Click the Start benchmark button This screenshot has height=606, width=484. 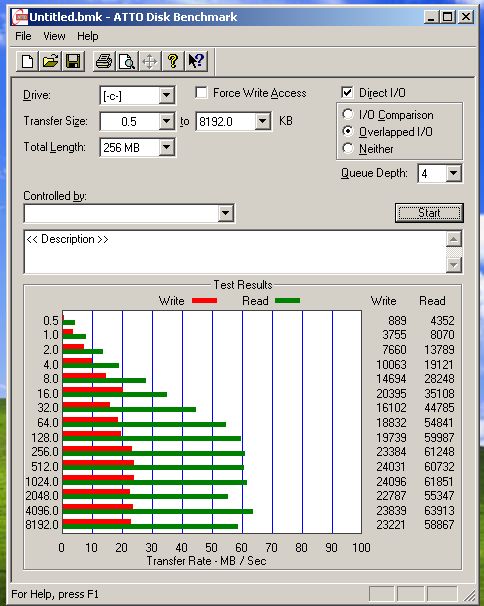tap(429, 213)
